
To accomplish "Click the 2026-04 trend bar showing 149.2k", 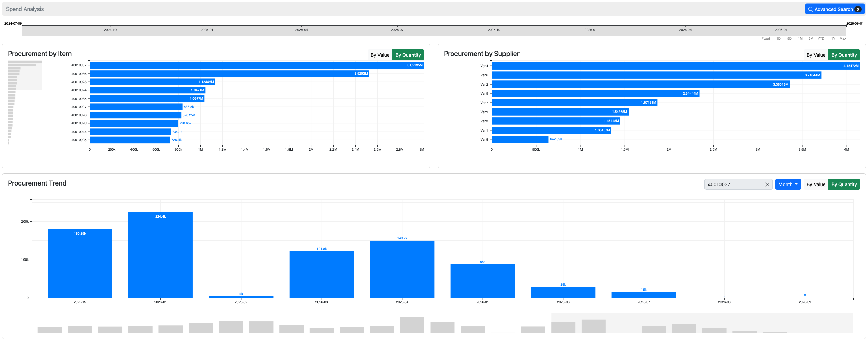I will pyautogui.click(x=402, y=269).
